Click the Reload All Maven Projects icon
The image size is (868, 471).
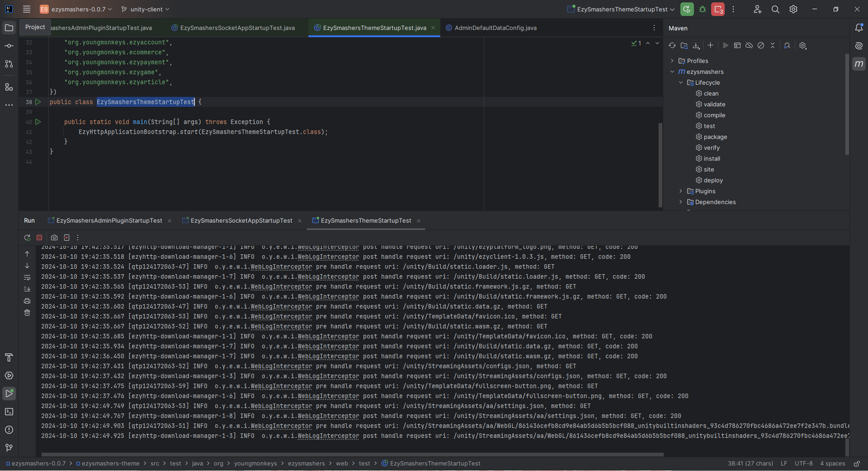(672, 46)
